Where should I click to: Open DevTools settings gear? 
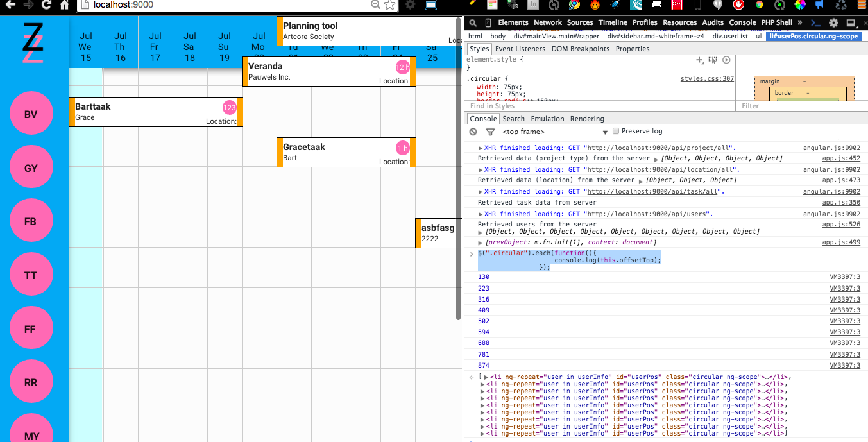(x=833, y=22)
